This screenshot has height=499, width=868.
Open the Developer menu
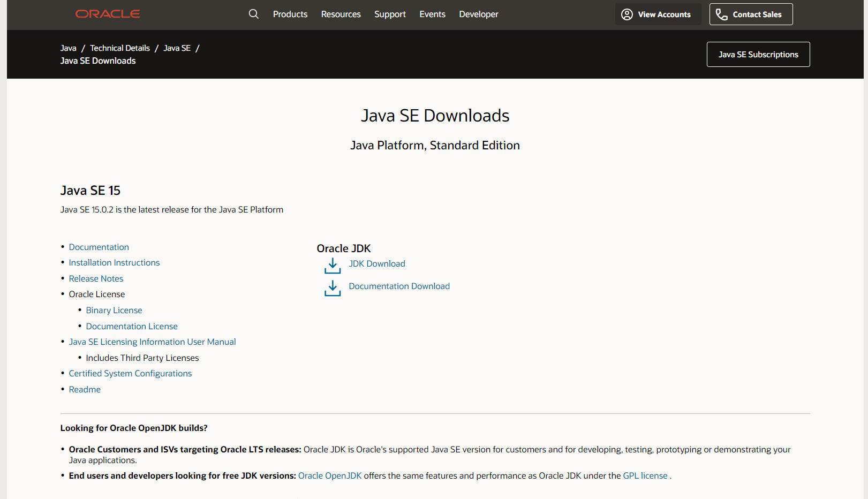click(x=479, y=14)
